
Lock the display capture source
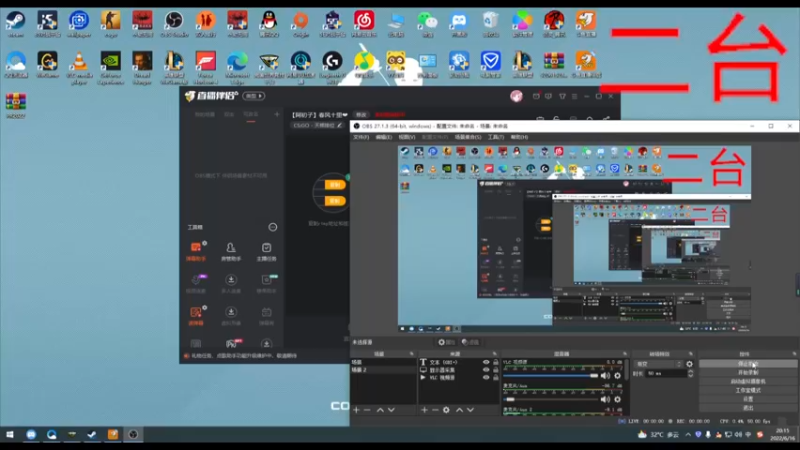pyautogui.click(x=495, y=370)
